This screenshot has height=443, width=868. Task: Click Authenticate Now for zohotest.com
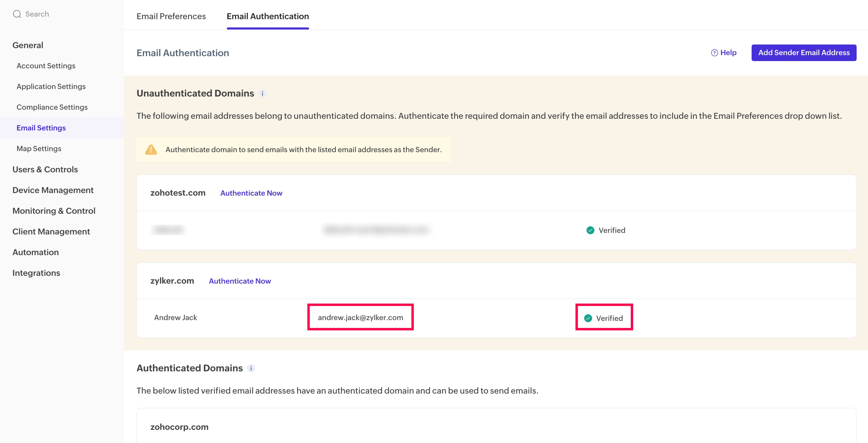(251, 193)
